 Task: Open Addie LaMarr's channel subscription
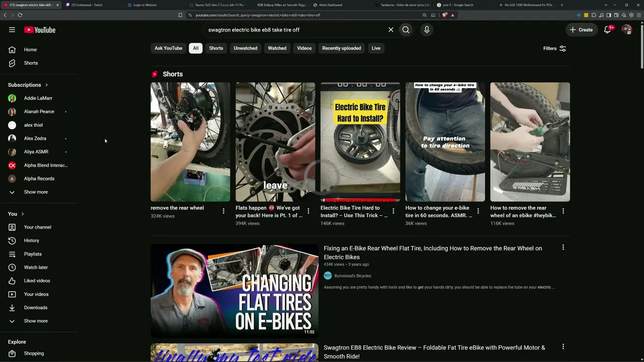[x=39, y=98]
